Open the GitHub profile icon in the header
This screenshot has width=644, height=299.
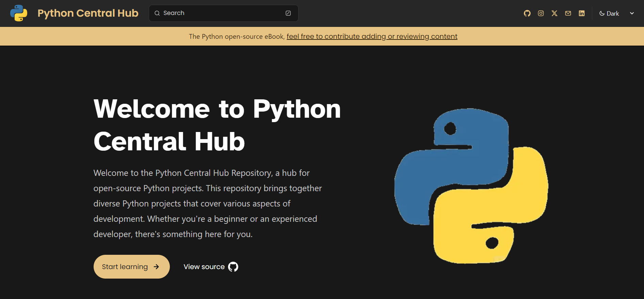tap(527, 13)
